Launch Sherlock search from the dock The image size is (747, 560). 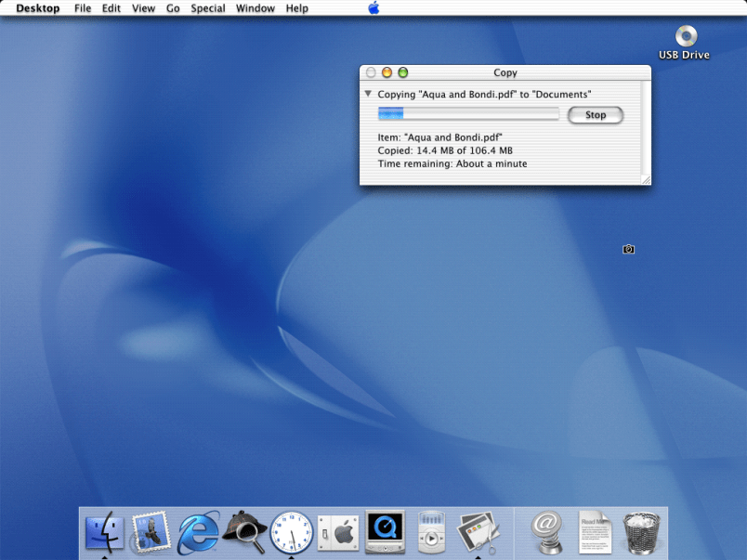click(244, 533)
